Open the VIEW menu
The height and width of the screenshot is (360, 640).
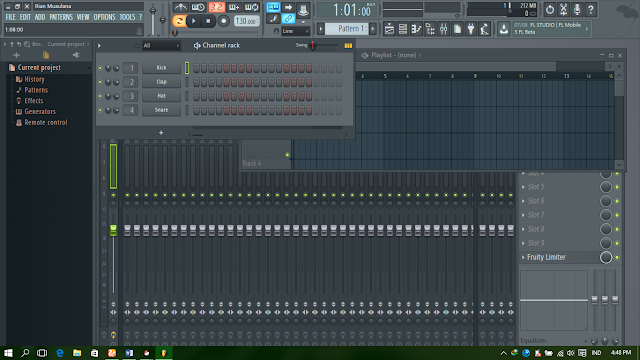coord(83,17)
